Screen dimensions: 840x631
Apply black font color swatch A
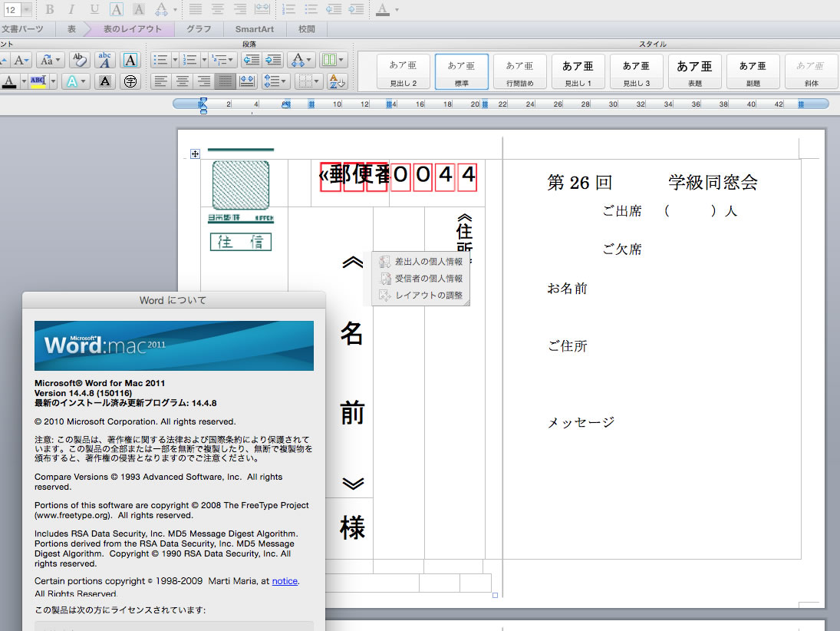click(x=10, y=81)
